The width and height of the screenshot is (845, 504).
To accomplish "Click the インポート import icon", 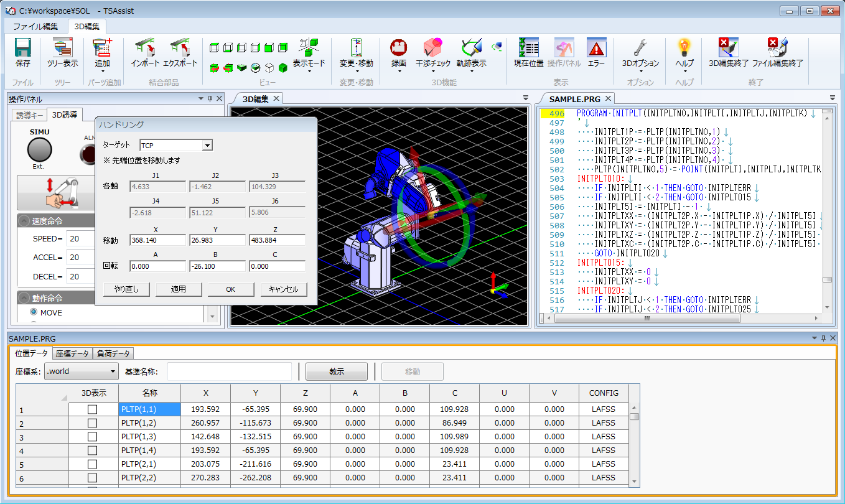I will (x=146, y=49).
